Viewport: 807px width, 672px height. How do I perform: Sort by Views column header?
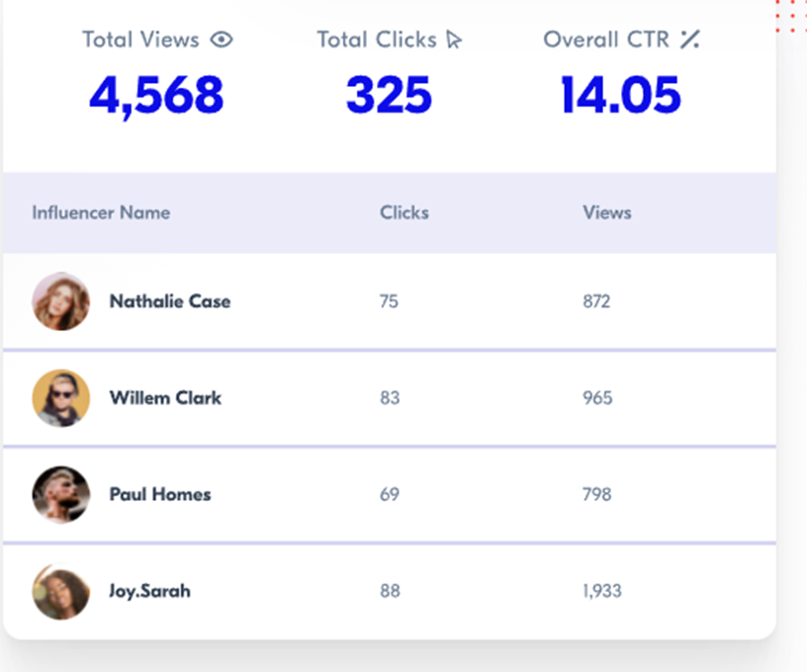coord(607,212)
